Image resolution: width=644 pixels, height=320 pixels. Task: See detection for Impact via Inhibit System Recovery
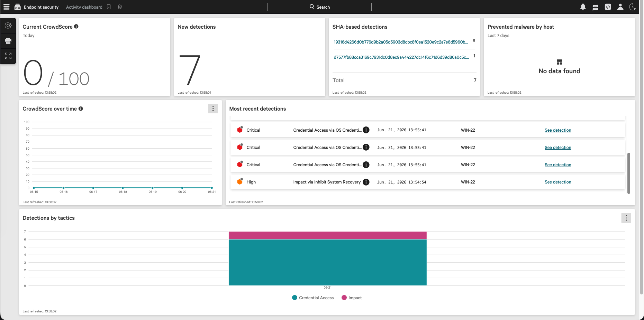558,182
